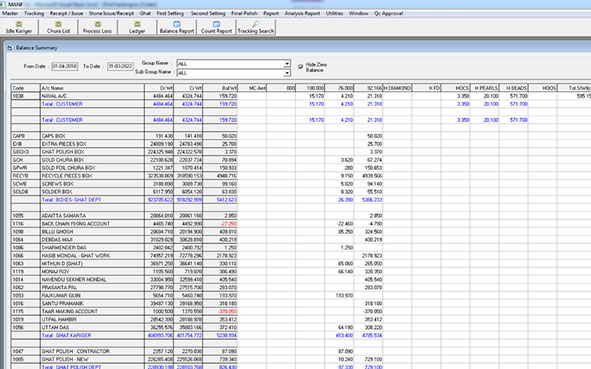Click the Cr.Wt column header

pyautogui.click(x=188, y=88)
